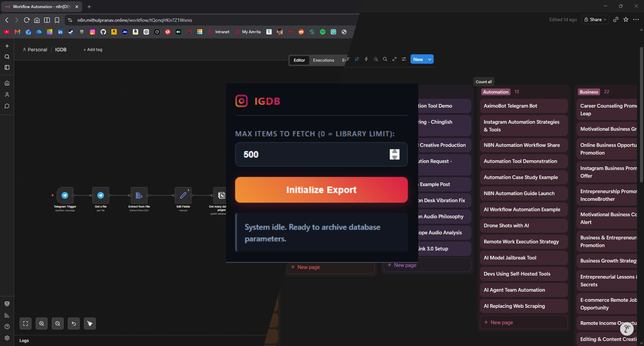Open a new browser tab
The height and width of the screenshot is (346, 644).
89,6
